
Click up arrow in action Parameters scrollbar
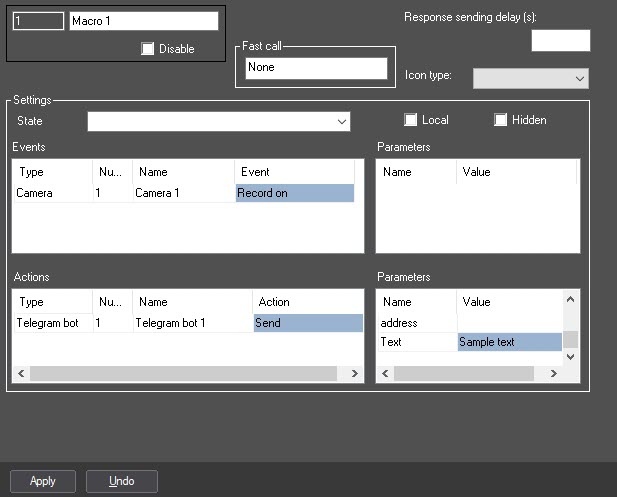[570, 299]
